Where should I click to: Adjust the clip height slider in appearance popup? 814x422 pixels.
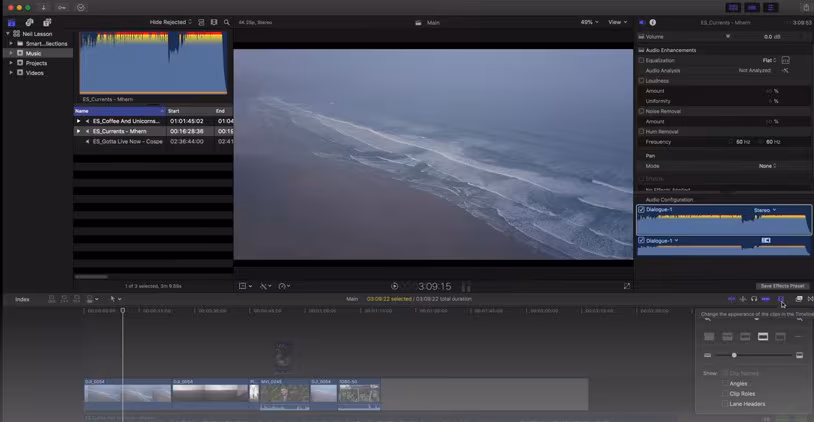(734, 355)
